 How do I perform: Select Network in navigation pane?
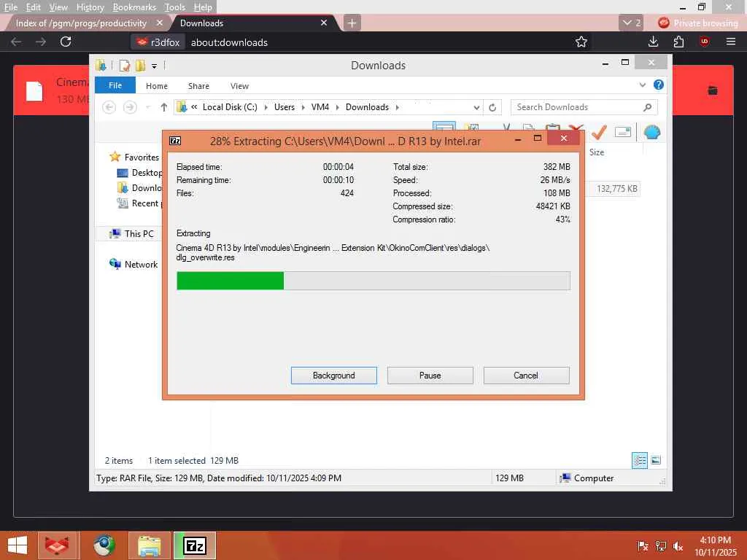tap(141, 264)
